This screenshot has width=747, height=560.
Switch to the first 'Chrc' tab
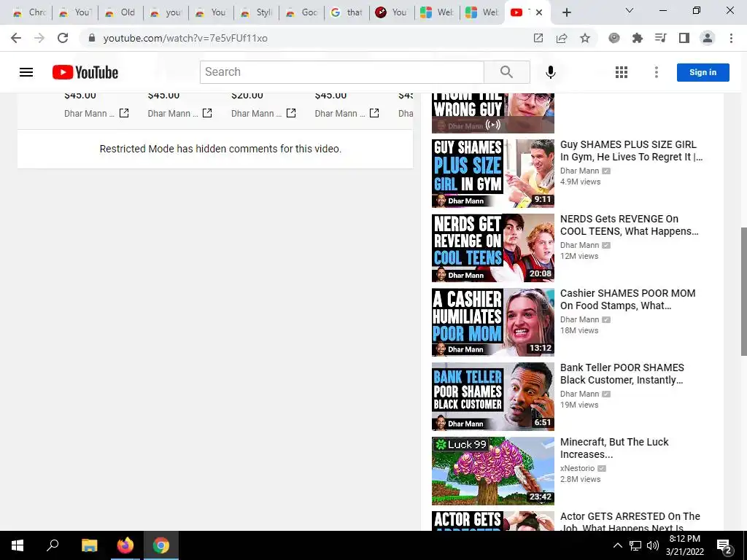[29, 12]
